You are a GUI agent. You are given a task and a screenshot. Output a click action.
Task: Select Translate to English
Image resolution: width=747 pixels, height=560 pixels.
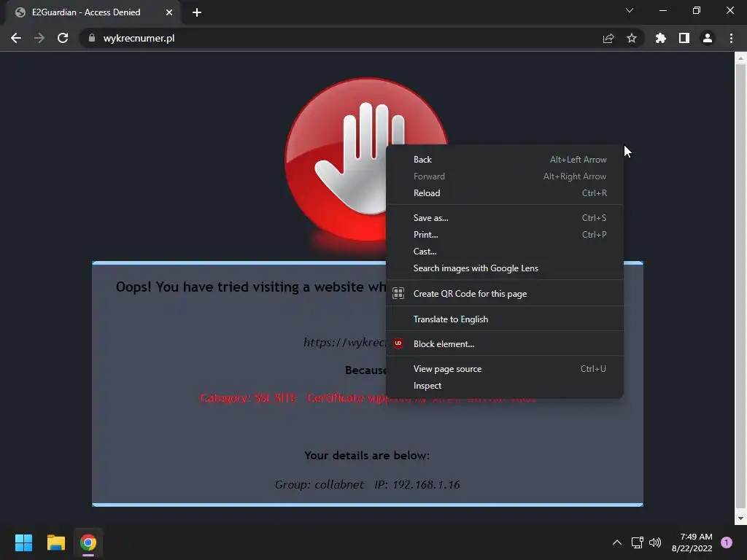tap(505, 319)
